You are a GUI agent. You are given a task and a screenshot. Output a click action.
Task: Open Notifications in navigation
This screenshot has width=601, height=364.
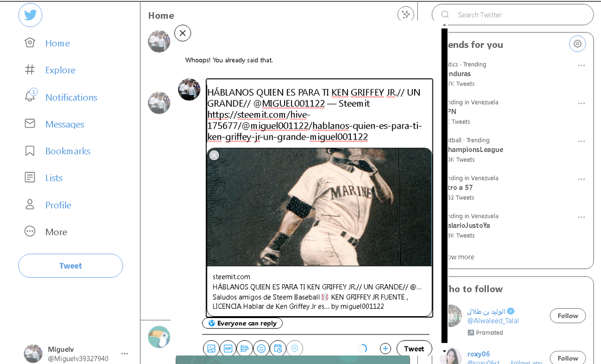(x=71, y=97)
